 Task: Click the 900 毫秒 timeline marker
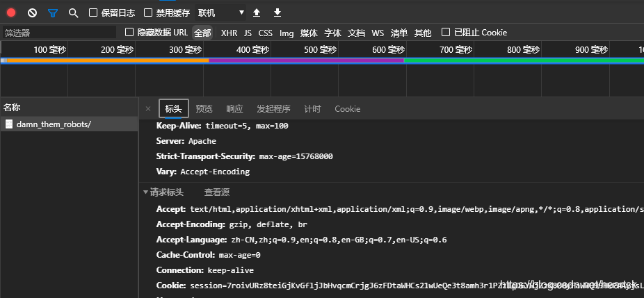click(x=591, y=50)
